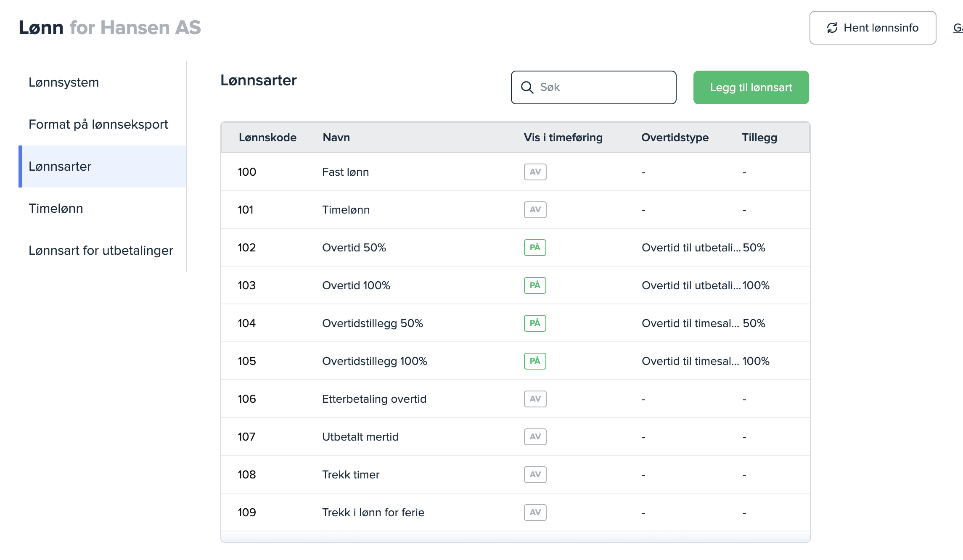This screenshot has width=963, height=560.
Task: Click the Lønnskode column header
Action: click(x=267, y=137)
